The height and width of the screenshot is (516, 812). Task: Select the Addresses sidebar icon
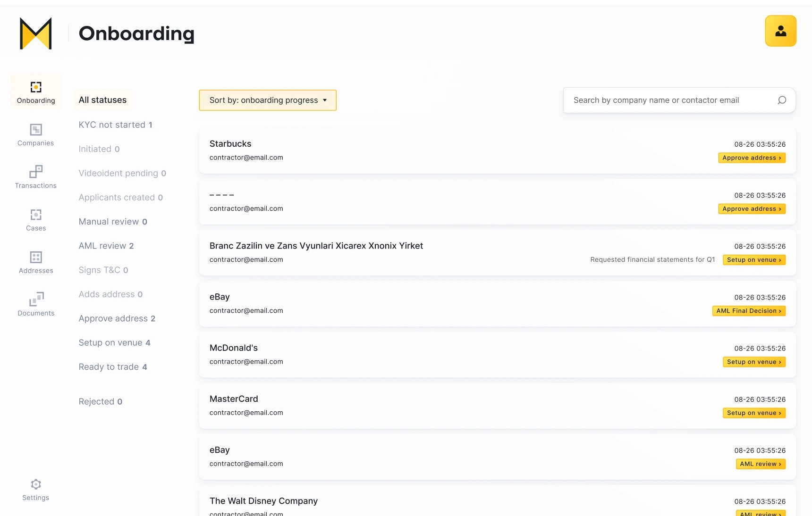pos(36,258)
